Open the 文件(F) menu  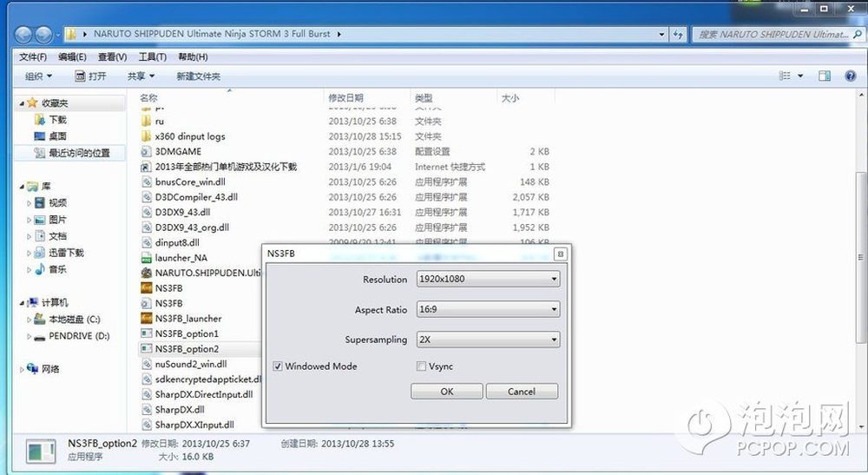point(33,57)
